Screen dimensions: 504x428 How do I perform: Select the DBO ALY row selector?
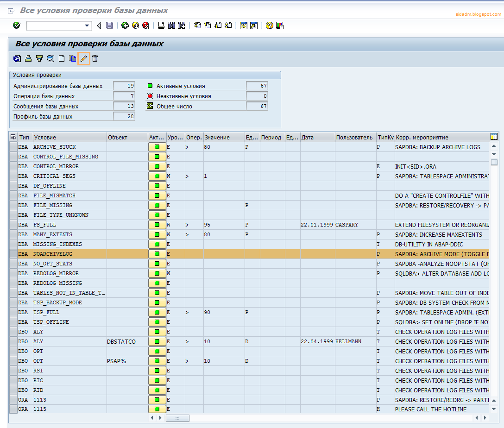coord(14,332)
